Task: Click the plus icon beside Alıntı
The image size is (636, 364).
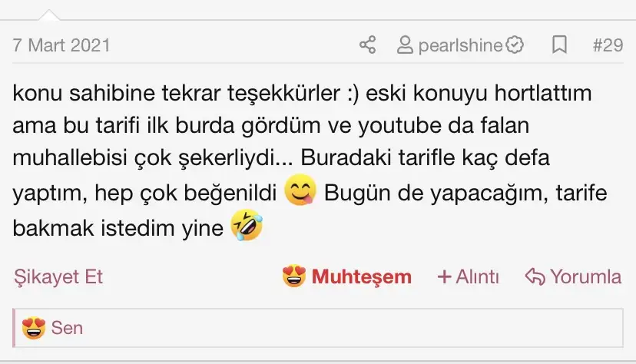Action: pos(445,277)
